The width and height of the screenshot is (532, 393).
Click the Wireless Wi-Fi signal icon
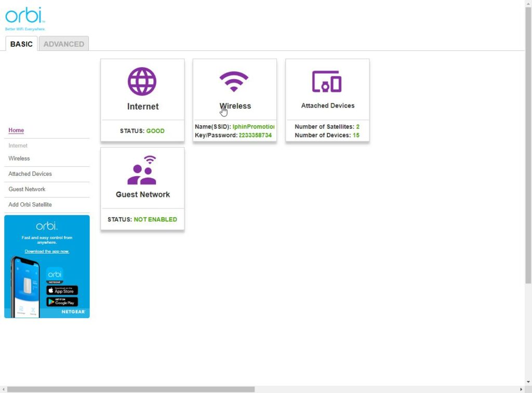[234, 81]
